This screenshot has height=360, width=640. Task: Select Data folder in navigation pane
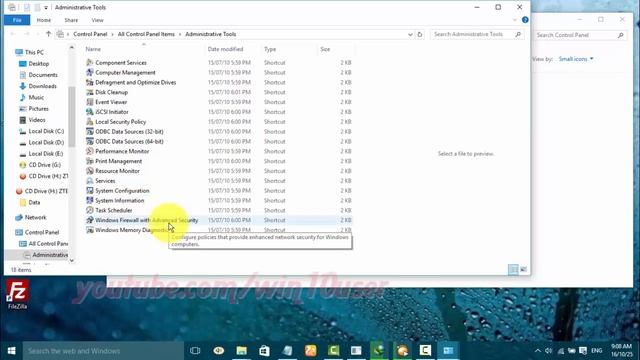coord(34,202)
